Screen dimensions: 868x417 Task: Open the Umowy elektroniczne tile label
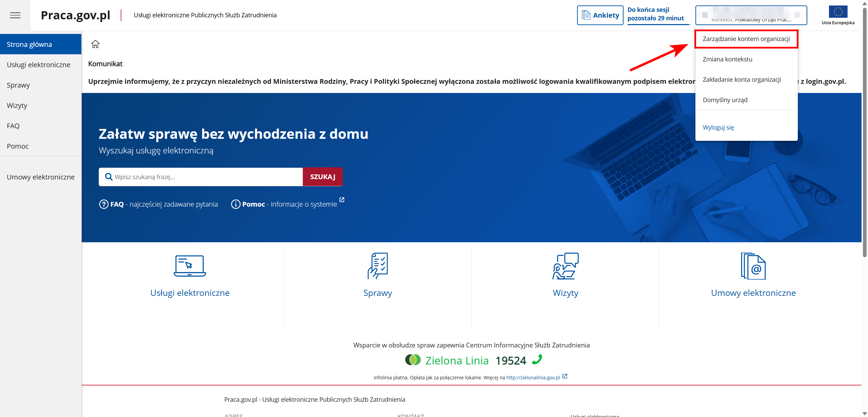(x=753, y=293)
